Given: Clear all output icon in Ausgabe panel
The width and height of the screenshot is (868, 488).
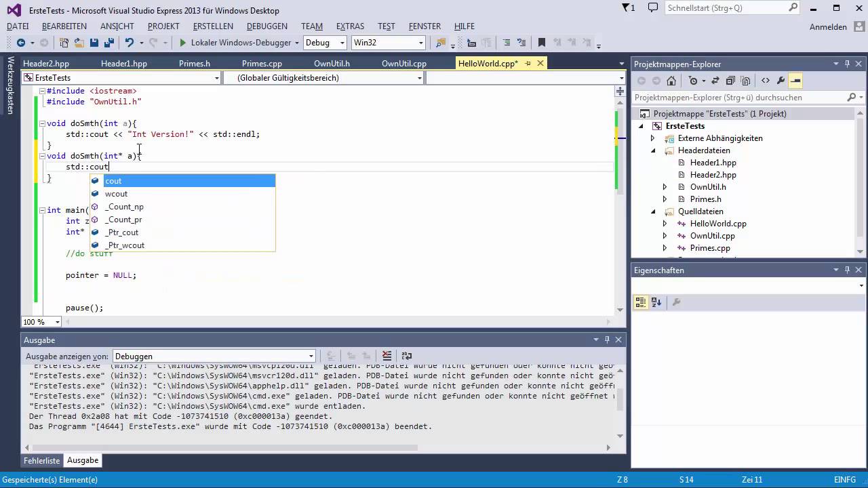Looking at the screenshot, I should pyautogui.click(x=387, y=356).
